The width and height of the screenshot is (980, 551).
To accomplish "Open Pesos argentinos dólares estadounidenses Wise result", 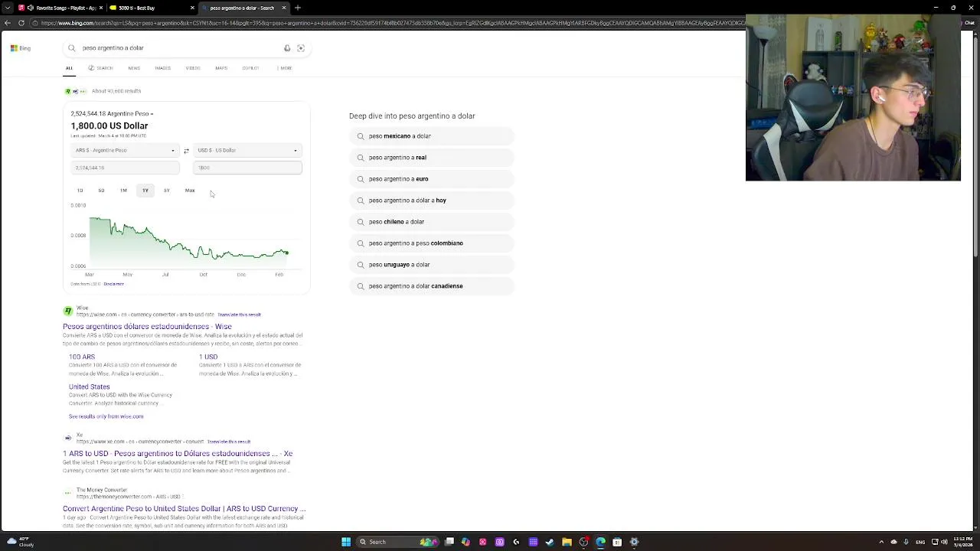I will point(147,327).
